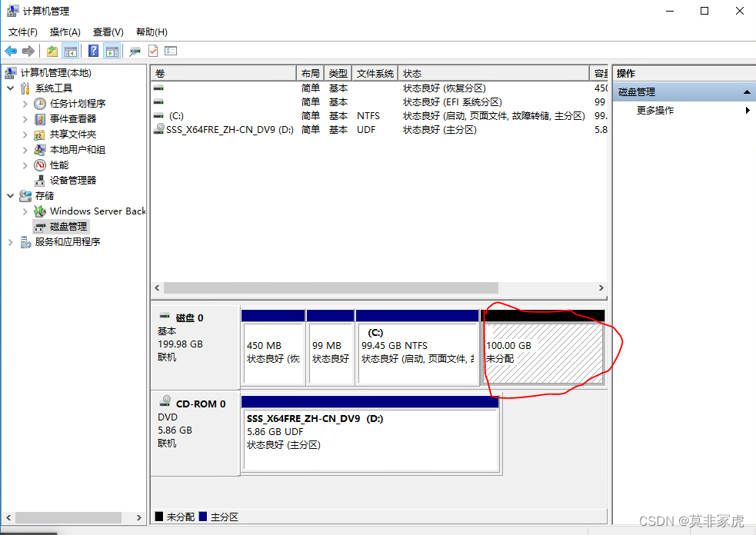Click the 本地用户和组 icon
The width and height of the screenshot is (756, 535).
pyautogui.click(x=40, y=150)
